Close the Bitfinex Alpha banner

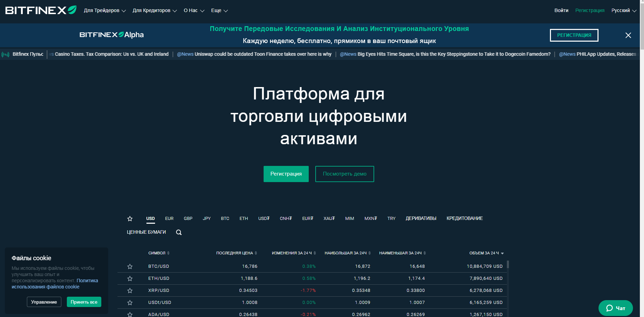[628, 35]
